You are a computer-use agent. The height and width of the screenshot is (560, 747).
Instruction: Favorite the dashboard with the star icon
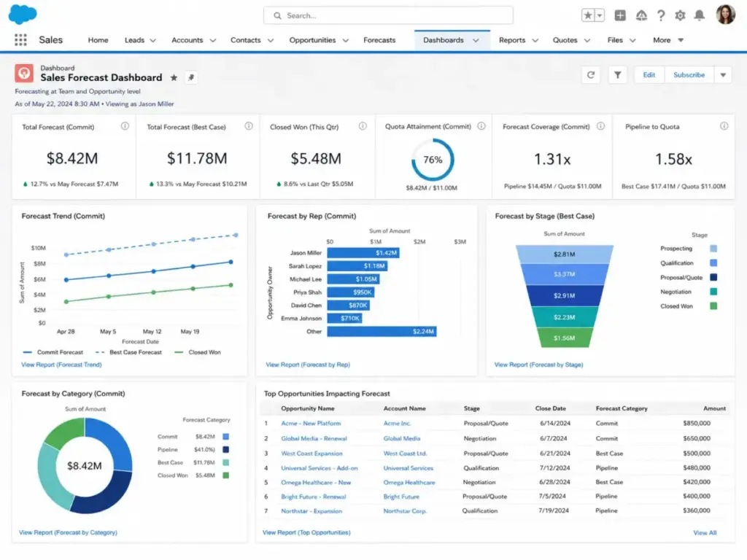(x=174, y=77)
